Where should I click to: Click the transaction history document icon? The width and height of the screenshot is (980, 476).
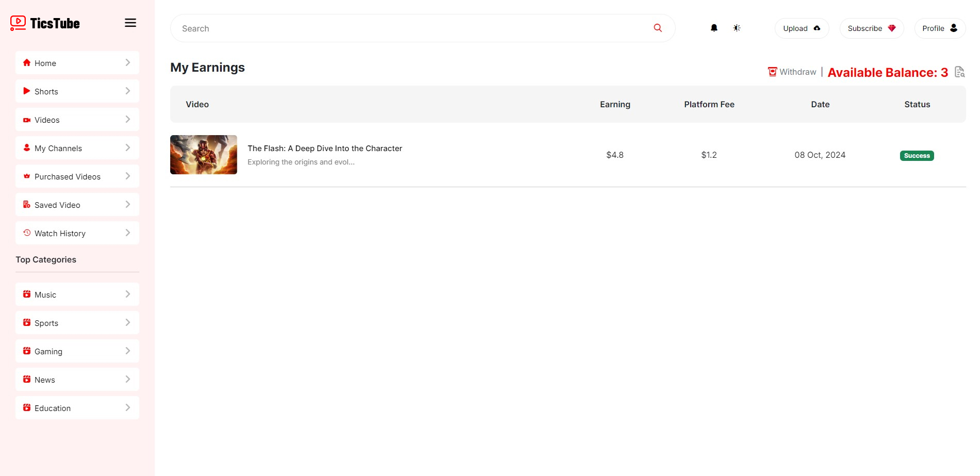[x=959, y=72]
